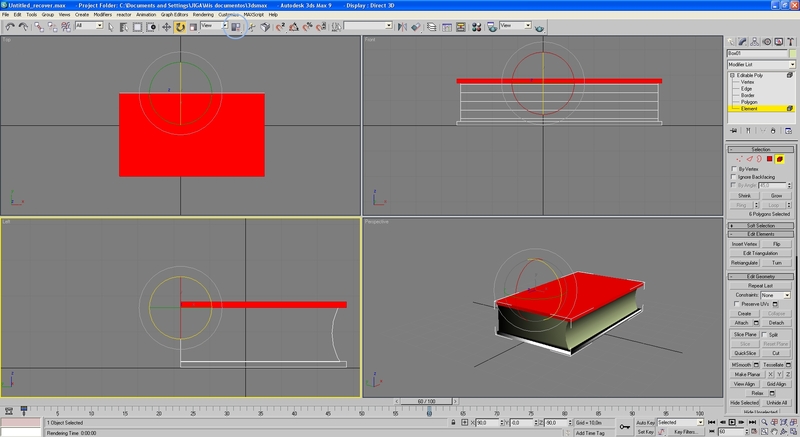Enable the Split checkbox near Slice Plane
The height and width of the screenshot is (437, 800).
[764, 335]
